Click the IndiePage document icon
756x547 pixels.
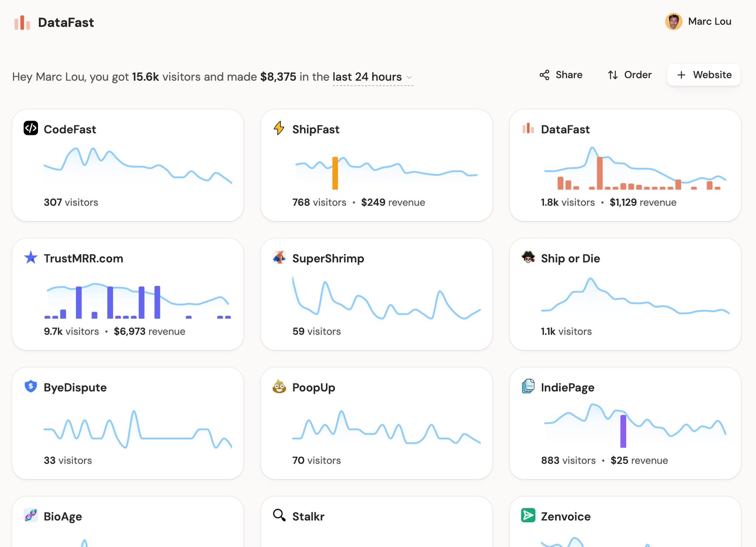point(528,386)
